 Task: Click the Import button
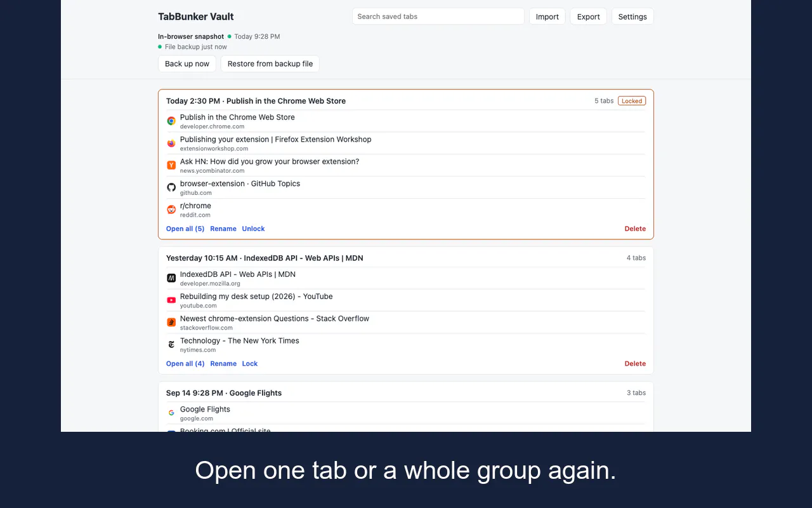[x=547, y=17]
